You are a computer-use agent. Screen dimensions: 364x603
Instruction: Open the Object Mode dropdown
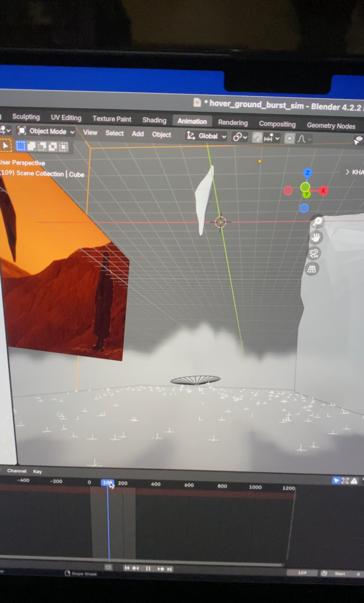click(x=46, y=131)
